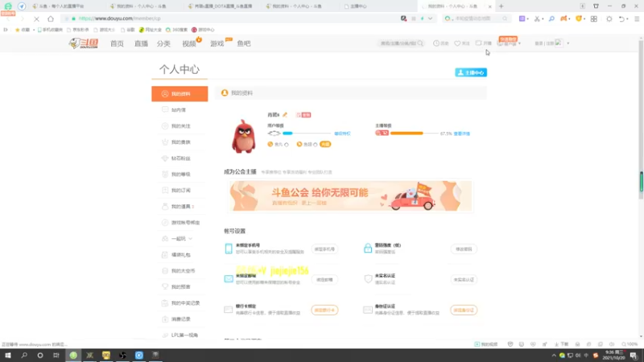Open 我的道具 in the sidebar

pyautogui.click(x=180, y=207)
